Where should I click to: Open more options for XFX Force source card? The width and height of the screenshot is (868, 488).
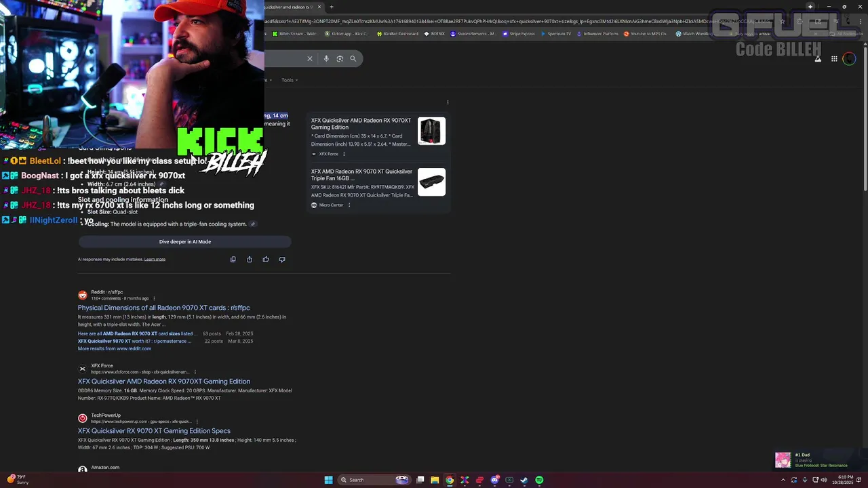coord(344,154)
